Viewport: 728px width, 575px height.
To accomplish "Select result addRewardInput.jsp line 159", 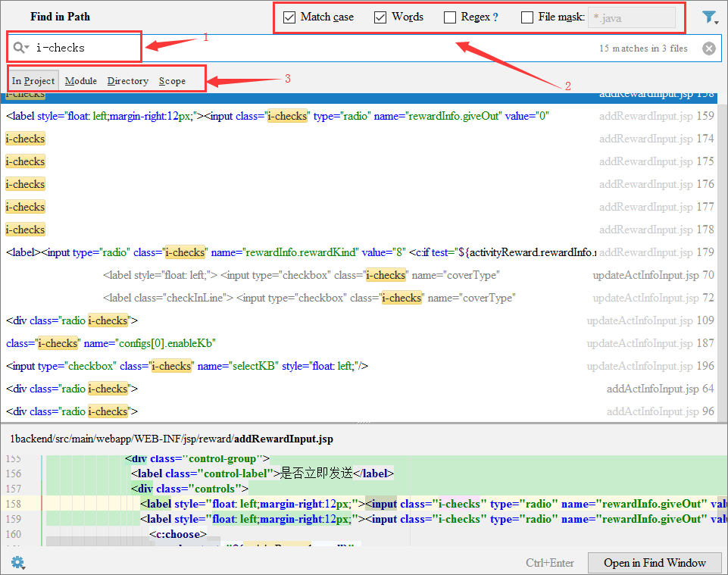I will (x=359, y=116).
